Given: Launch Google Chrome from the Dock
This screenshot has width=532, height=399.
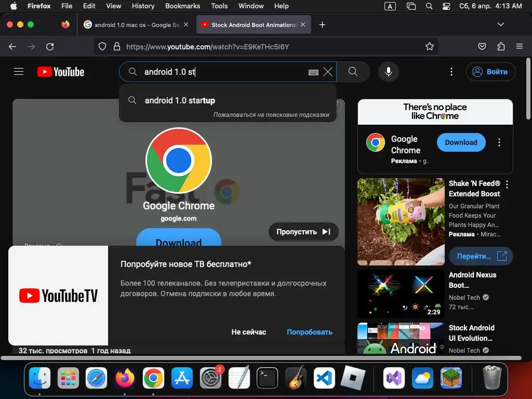Looking at the screenshot, I should [153, 378].
